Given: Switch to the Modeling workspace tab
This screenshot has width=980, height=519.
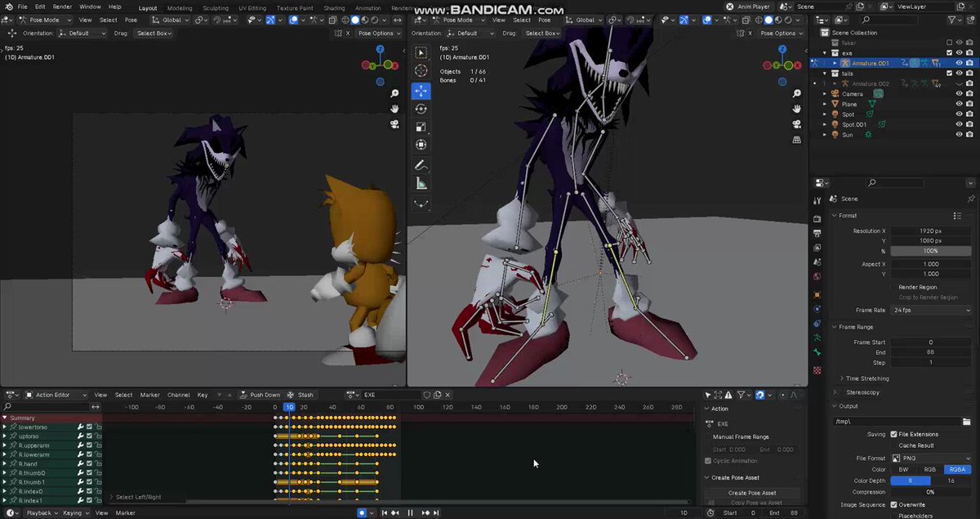Looking at the screenshot, I should (180, 7).
